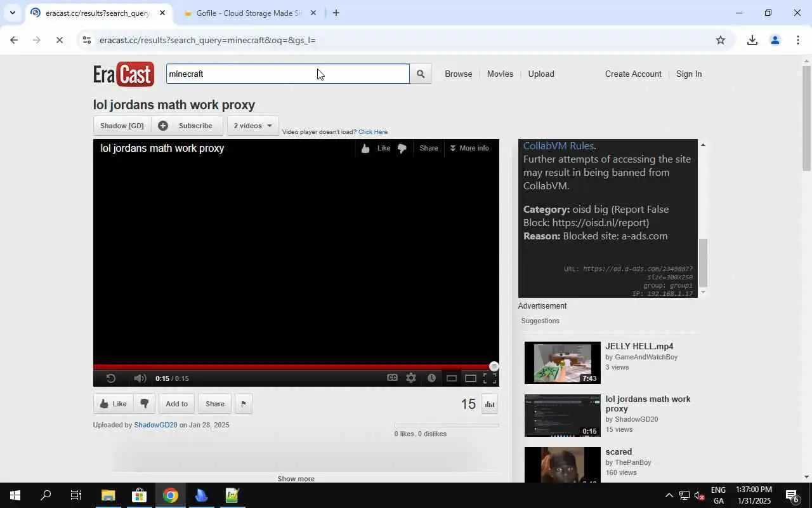Screen dimensions: 812x508
Task: Open the Chrome three-dot menu
Action: point(798,40)
